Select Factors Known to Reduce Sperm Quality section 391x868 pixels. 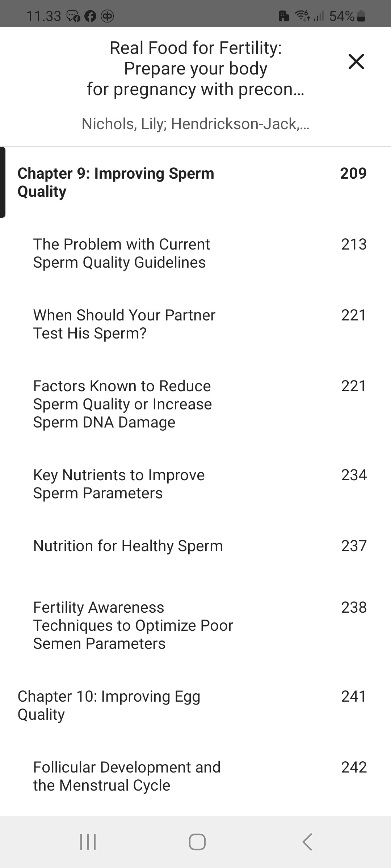(x=122, y=404)
